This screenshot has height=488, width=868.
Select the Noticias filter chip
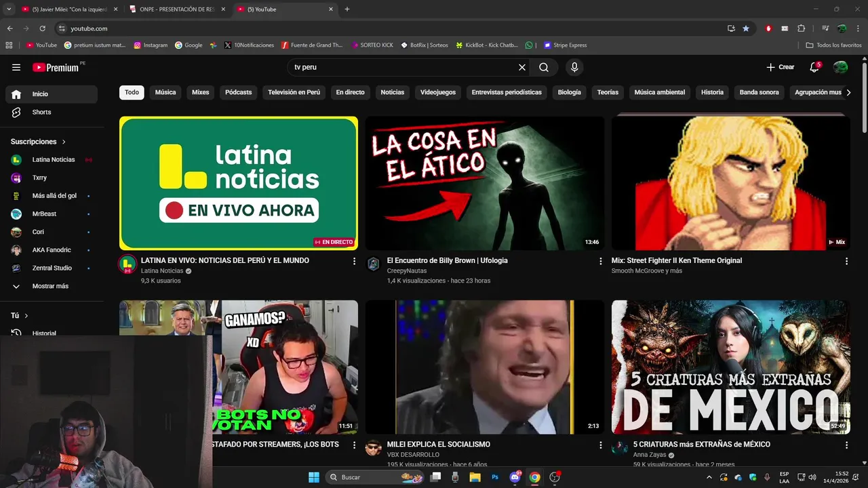(393, 92)
